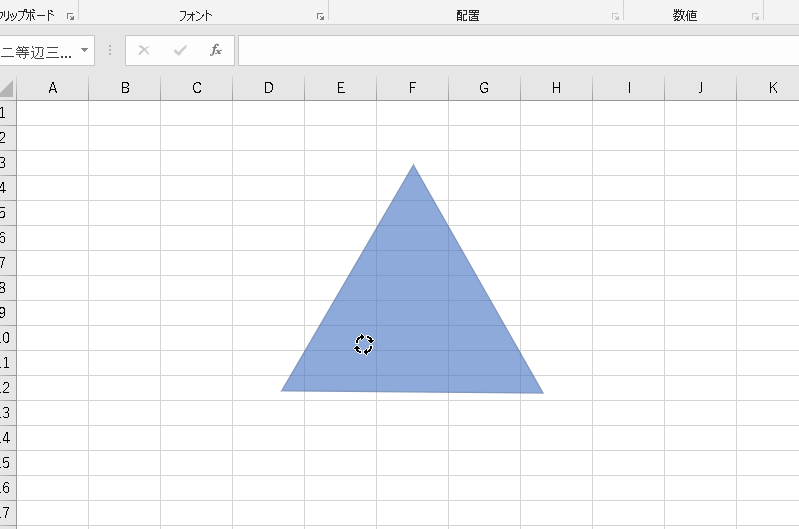Open the クリップボード dialog launcher
This screenshot has height=529, width=799.
70,17
